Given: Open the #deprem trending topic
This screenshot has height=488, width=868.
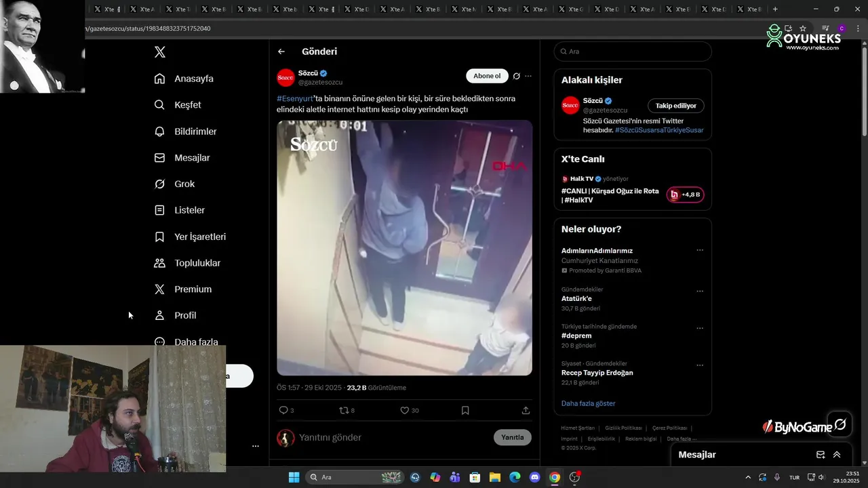Looking at the screenshot, I should 576,335.
